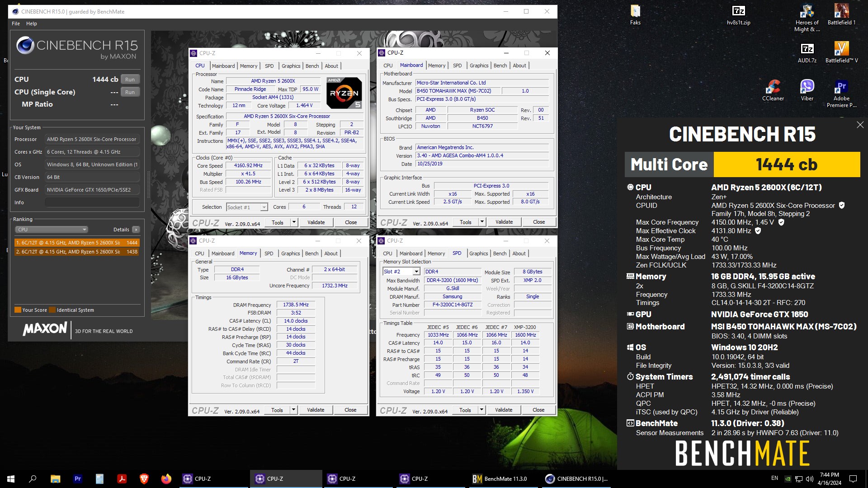Viewport: 868px width, 488px height.
Task: Open Tools dropdown arrow in Mainboard window
Action: tap(482, 222)
